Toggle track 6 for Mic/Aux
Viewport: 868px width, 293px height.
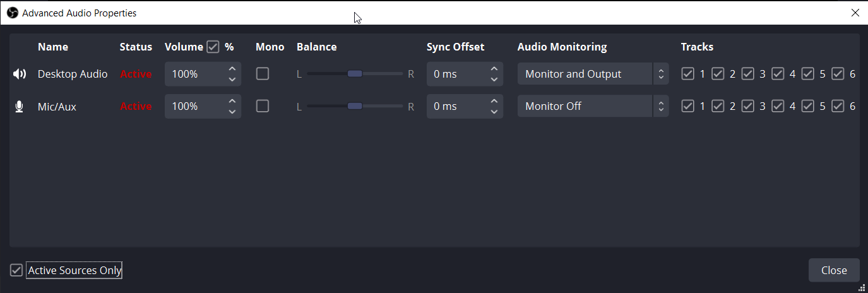click(838, 106)
